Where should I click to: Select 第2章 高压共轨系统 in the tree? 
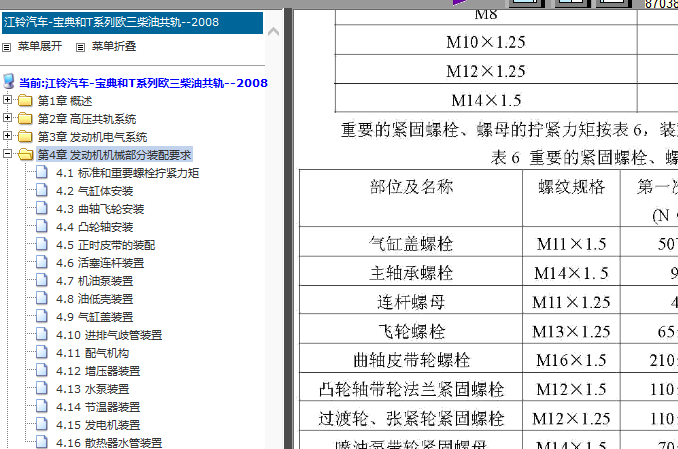(87, 119)
